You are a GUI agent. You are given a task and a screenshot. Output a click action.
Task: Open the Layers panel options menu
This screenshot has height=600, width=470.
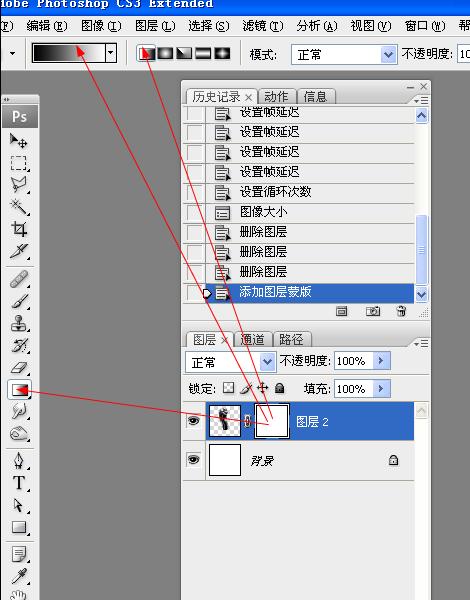[x=421, y=344]
